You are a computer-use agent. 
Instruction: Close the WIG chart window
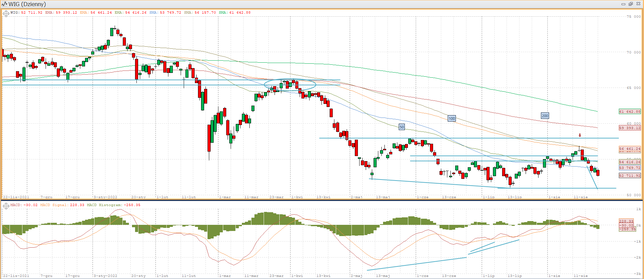638,4
